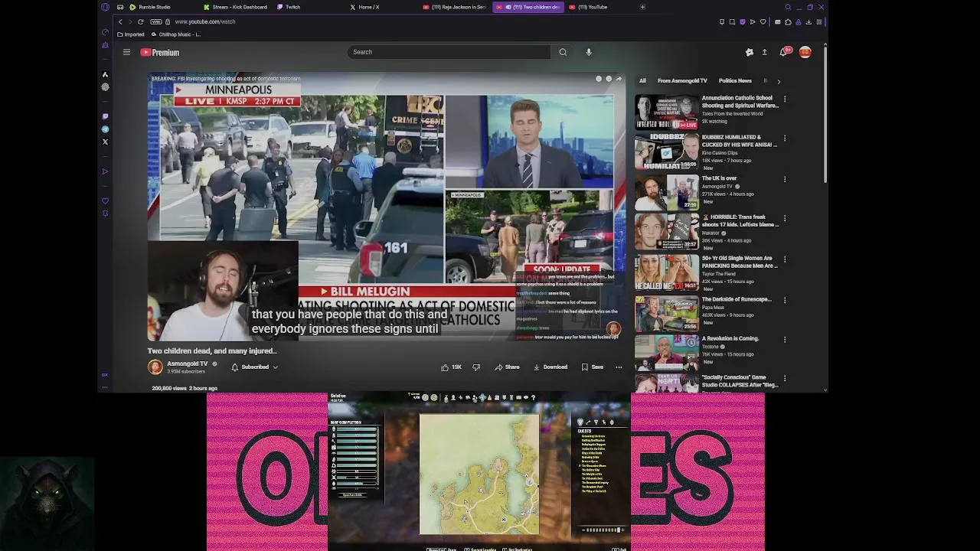The width and height of the screenshot is (980, 551).
Task: Click the Asmongold TV channel avatar
Action: (x=155, y=367)
